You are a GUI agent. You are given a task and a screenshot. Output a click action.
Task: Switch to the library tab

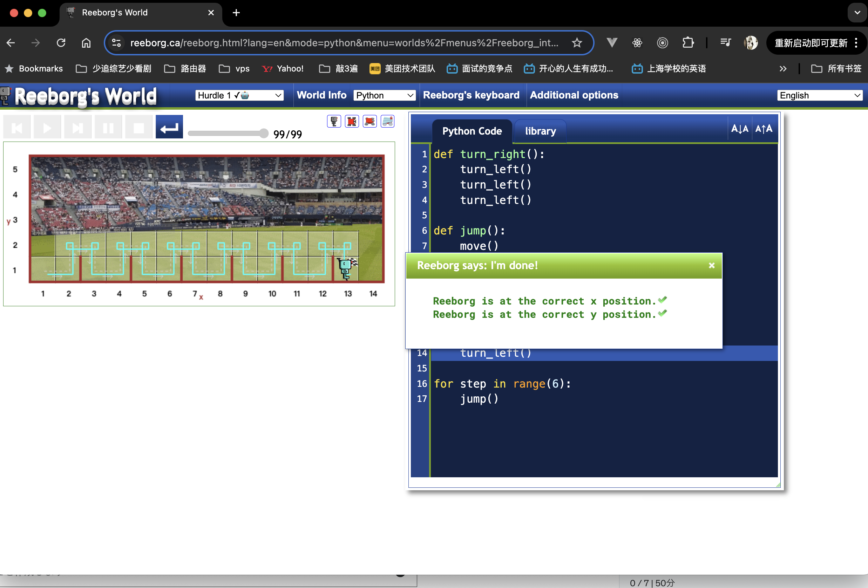pyautogui.click(x=541, y=131)
